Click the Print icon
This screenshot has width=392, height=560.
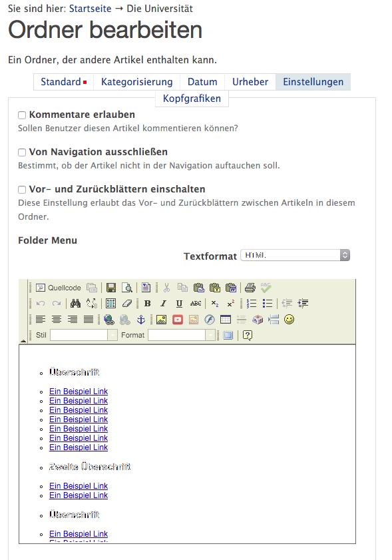(250, 288)
